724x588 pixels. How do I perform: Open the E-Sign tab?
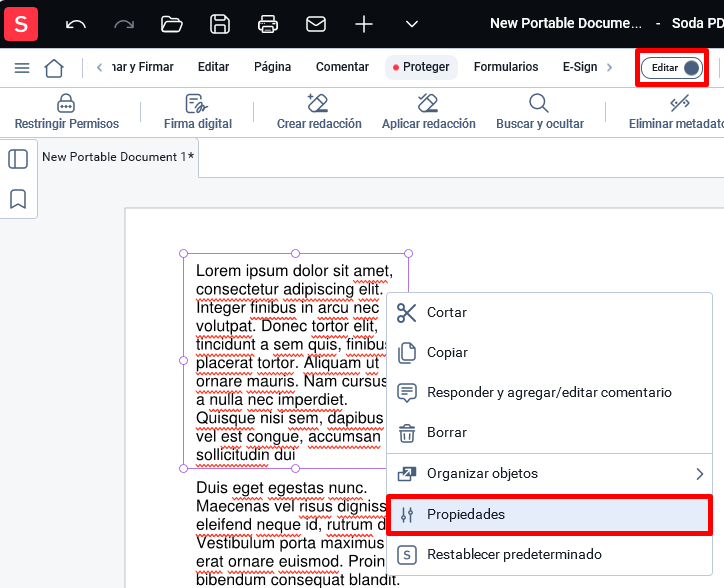point(580,67)
